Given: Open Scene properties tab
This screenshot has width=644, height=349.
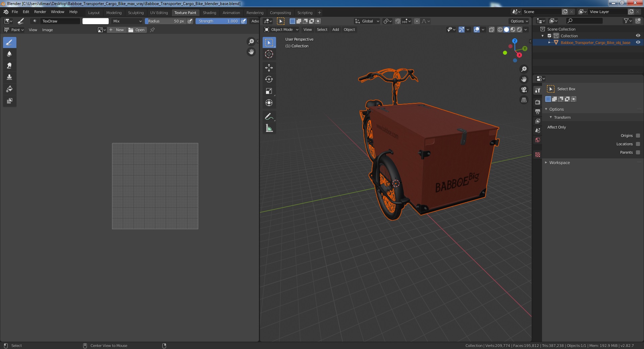Looking at the screenshot, I should (538, 131).
